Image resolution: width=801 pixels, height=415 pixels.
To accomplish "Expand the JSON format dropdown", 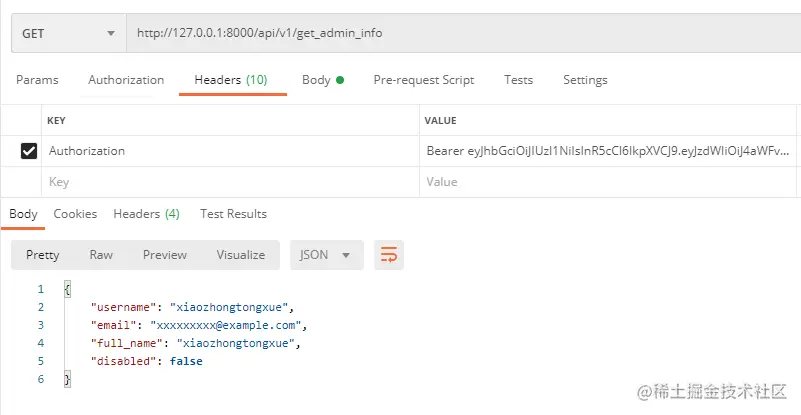I will [325, 255].
